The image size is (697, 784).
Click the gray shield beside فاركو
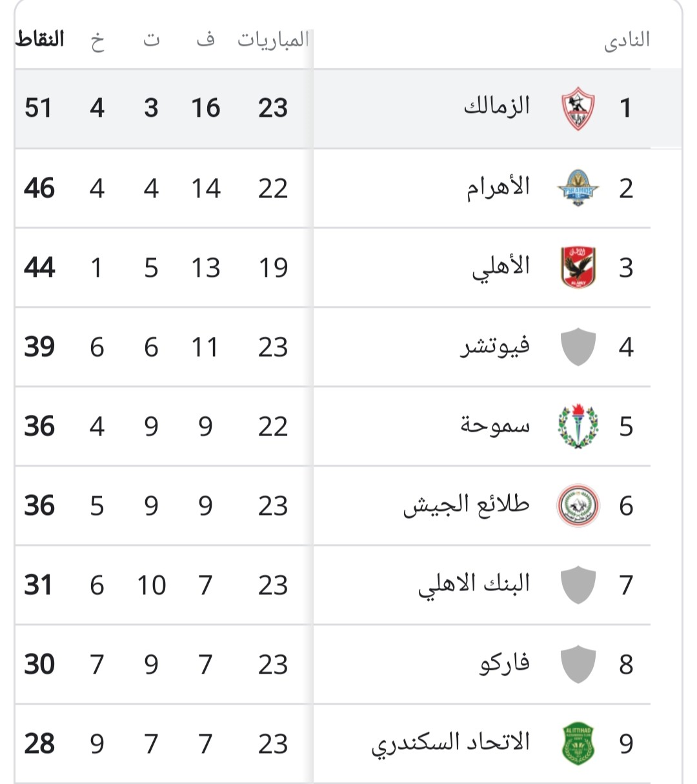coord(578,665)
